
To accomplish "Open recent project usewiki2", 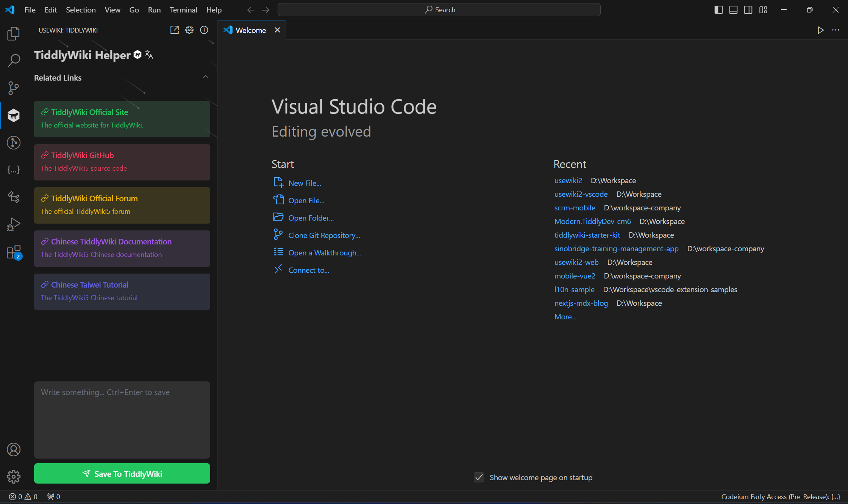I will coord(568,180).
